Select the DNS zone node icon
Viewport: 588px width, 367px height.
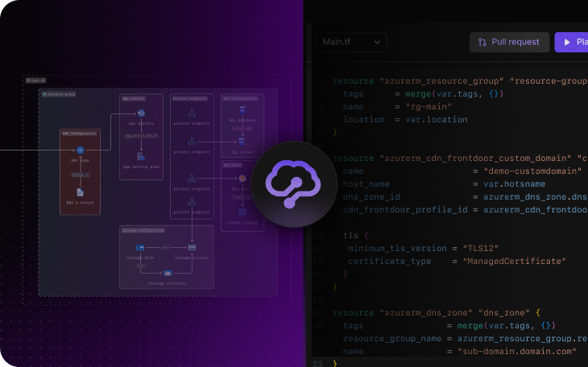coord(81,151)
